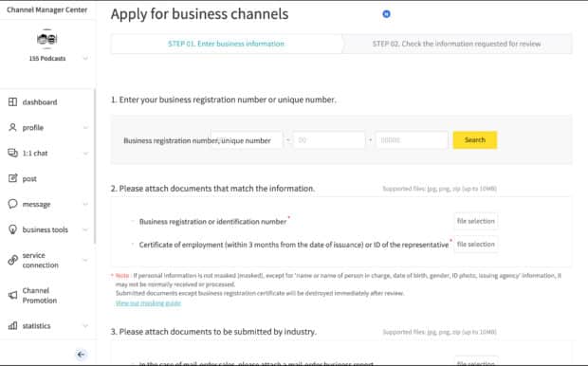
Task: Open the View our masking guide link
Action: click(x=148, y=303)
